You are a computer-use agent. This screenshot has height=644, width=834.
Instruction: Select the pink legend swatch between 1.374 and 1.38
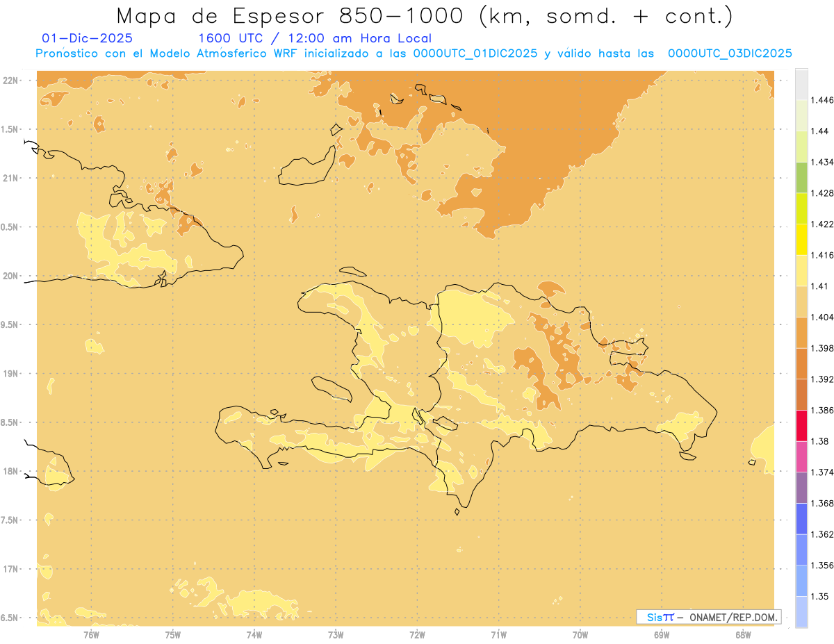tap(801, 456)
